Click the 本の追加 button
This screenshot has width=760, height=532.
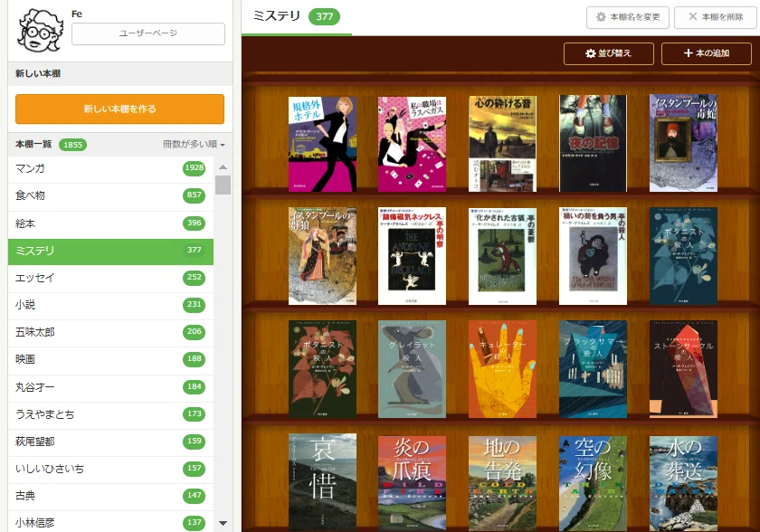coord(707,53)
